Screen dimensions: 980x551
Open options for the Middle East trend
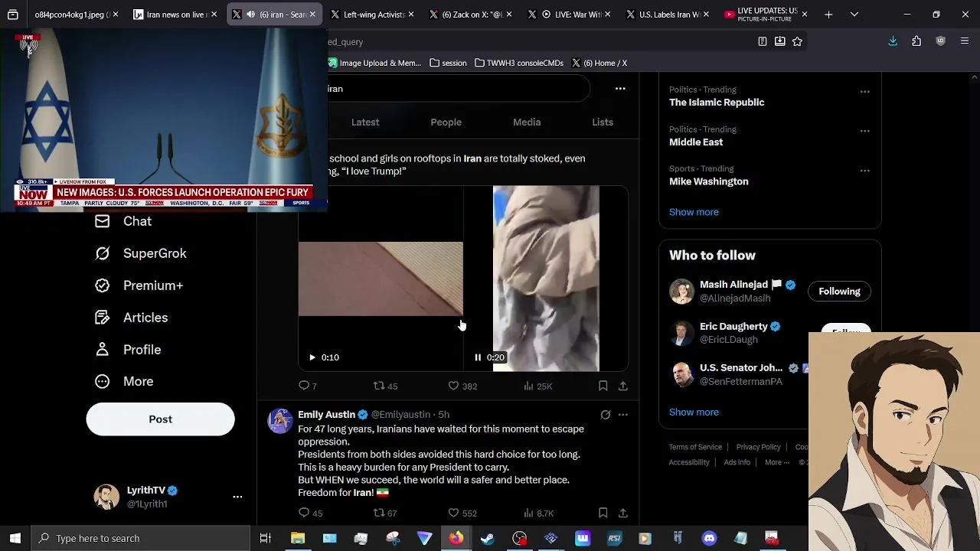pos(865,131)
